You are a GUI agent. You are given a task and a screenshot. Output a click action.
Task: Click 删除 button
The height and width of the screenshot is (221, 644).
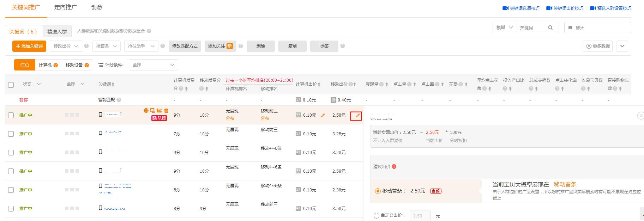[261, 46]
